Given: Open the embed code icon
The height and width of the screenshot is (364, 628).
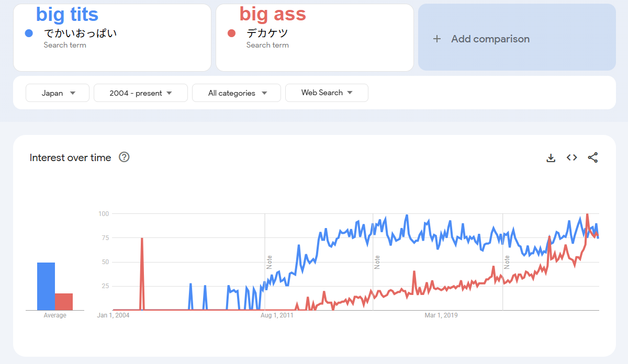Looking at the screenshot, I should tap(571, 157).
